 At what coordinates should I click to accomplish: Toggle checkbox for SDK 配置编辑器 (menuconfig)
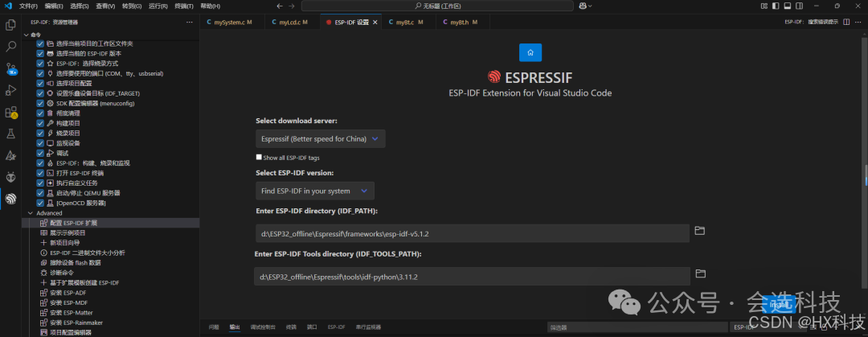(x=40, y=104)
